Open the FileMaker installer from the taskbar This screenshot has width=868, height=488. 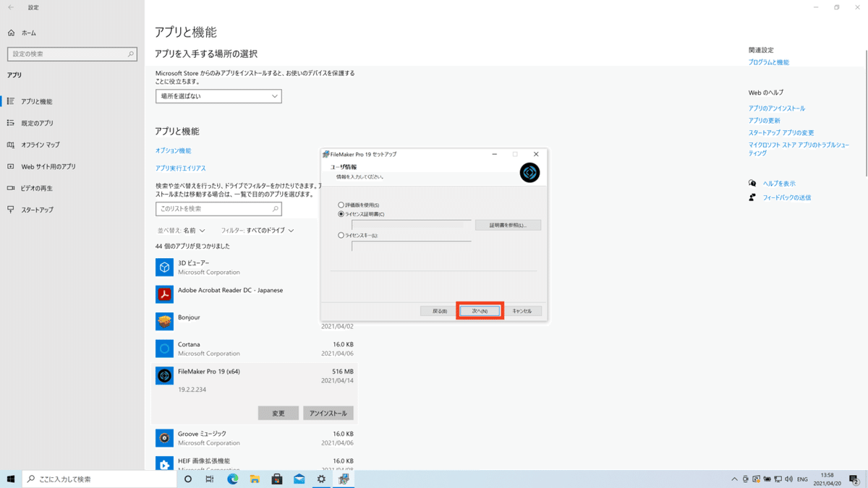coord(344,478)
